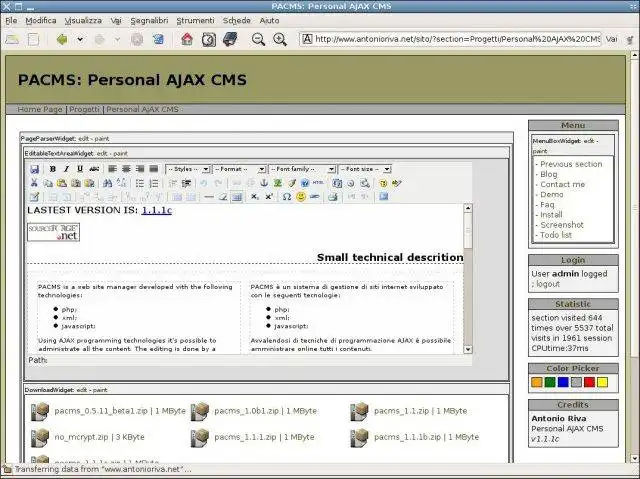Pick the green color swatch

(550, 382)
